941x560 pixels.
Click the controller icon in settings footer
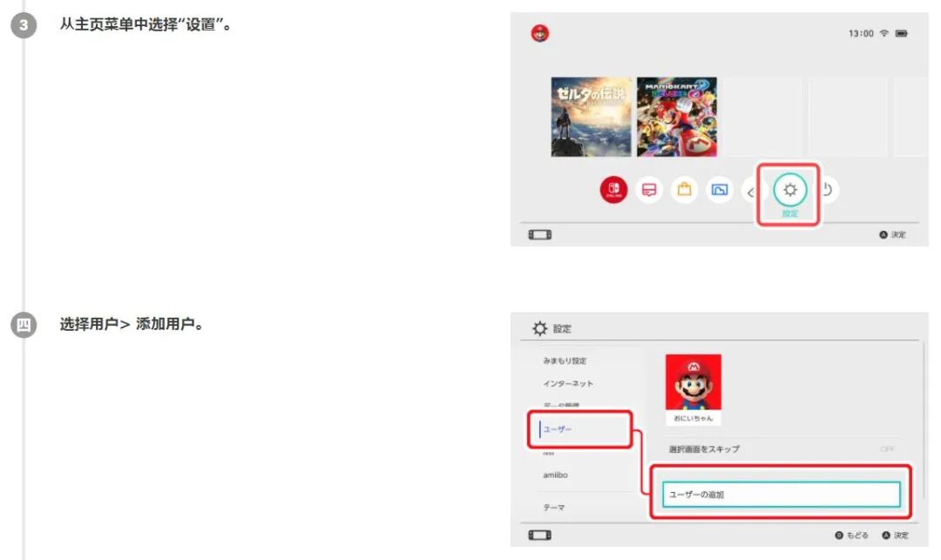pos(539,535)
